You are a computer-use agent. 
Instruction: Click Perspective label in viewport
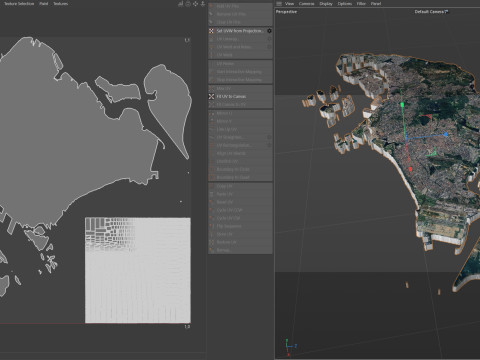286,12
